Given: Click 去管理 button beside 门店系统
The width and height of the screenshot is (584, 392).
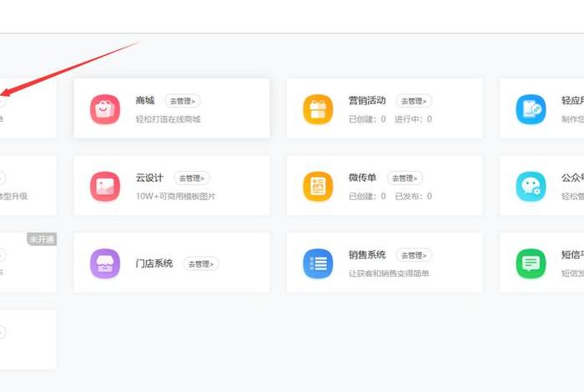Looking at the screenshot, I should (x=201, y=264).
